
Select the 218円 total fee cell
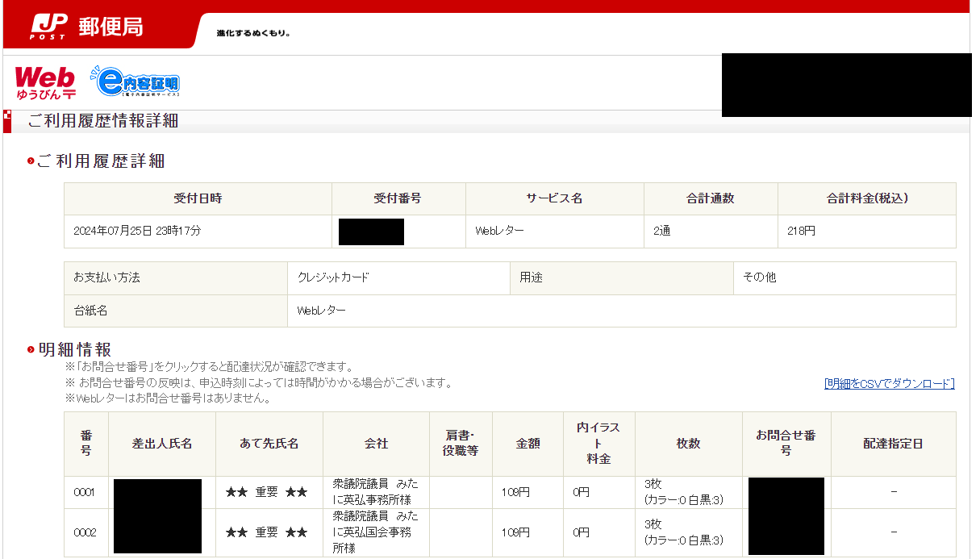pyautogui.click(x=801, y=232)
